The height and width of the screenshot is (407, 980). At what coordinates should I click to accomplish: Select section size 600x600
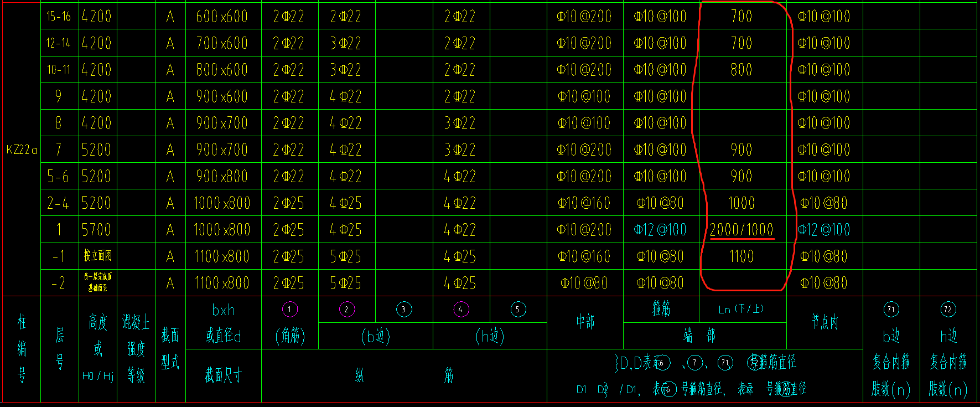[222, 17]
